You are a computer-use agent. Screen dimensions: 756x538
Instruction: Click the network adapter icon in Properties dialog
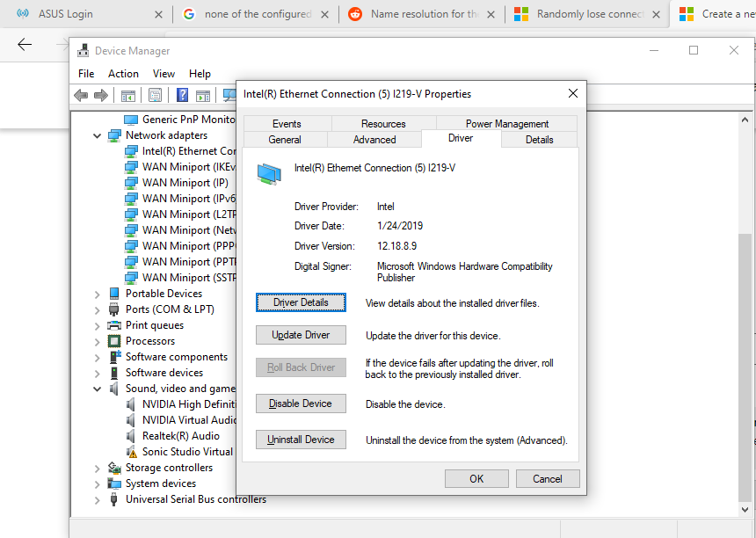click(x=269, y=174)
